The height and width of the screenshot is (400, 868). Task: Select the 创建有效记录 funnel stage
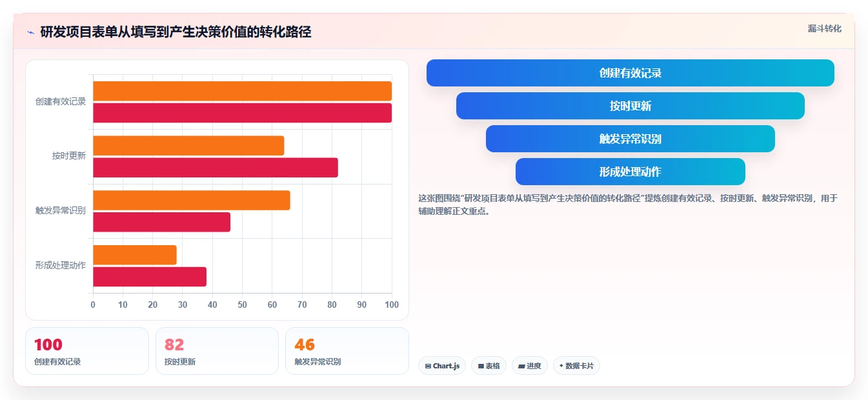coord(630,73)
